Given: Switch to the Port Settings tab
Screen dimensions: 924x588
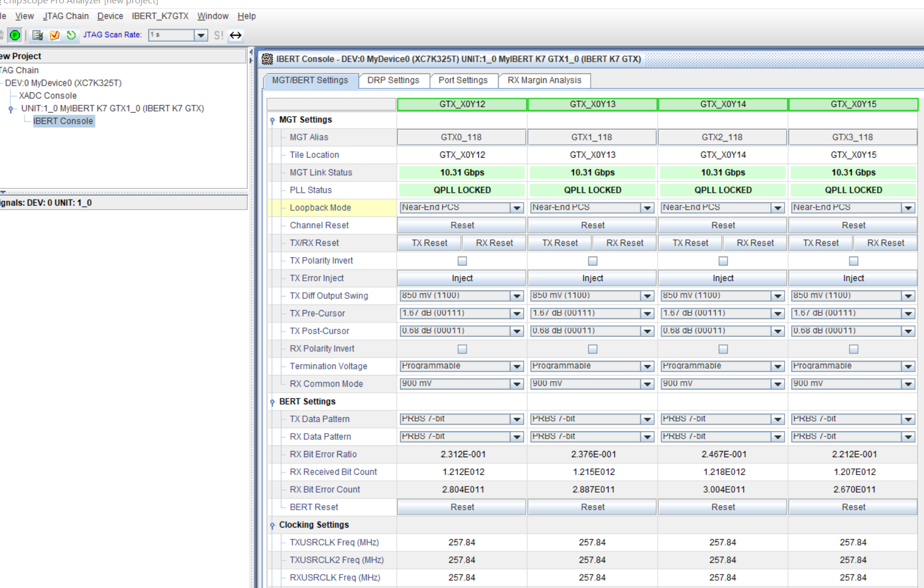Looking at the screenshot, I should click(x=463, y=81).
